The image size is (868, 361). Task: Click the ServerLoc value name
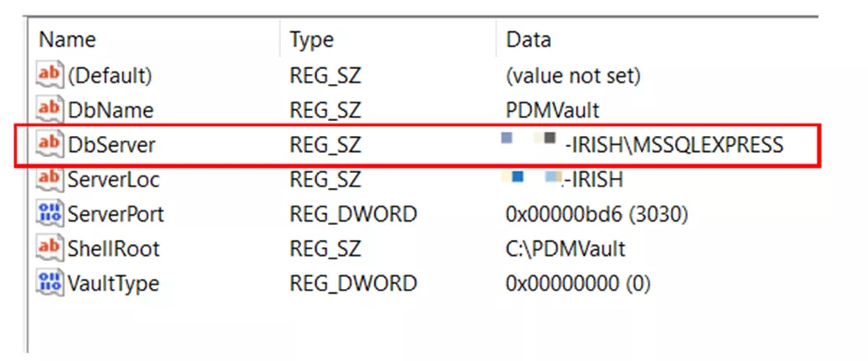pos(113,179)
